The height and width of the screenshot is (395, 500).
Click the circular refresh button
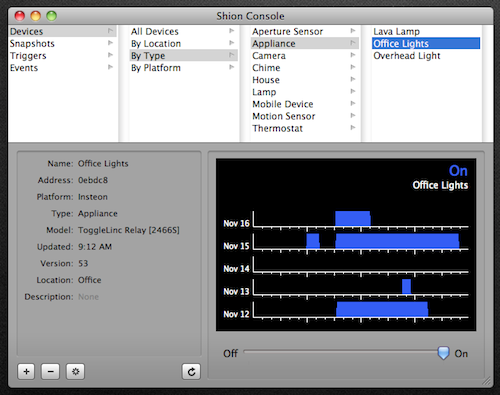[191, 371]
